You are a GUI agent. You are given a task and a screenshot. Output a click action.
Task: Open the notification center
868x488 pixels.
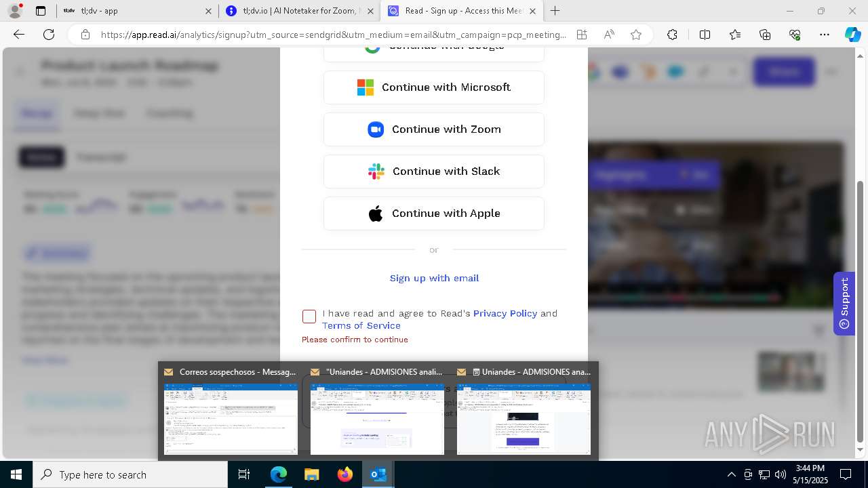coord(846,474)
